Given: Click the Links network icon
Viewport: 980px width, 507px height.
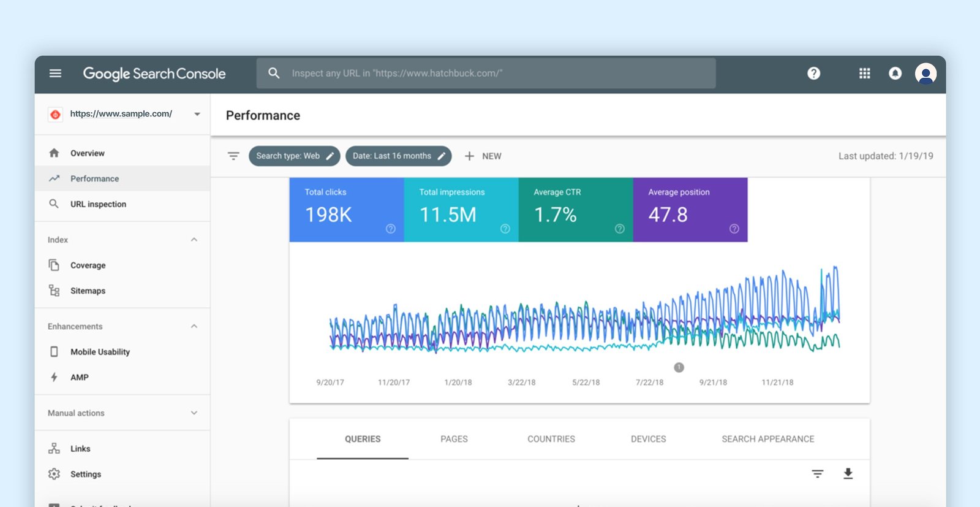Looking at the screenshot, I should tap(54, 448).
